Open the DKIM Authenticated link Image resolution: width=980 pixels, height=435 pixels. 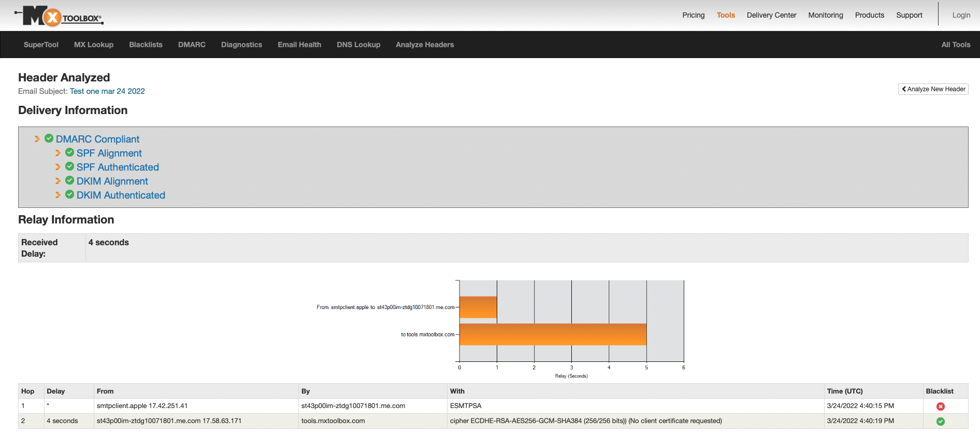click(x=121, y=195)
